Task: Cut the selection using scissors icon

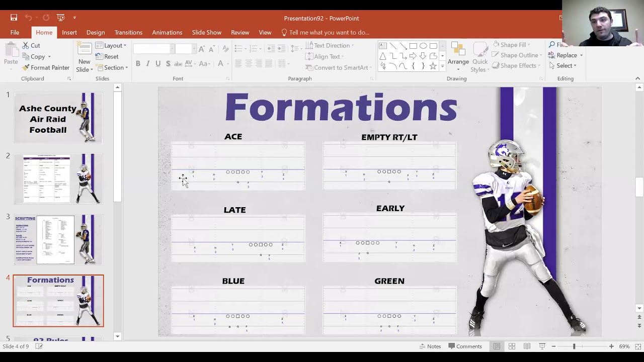Action: click(31, 45)
